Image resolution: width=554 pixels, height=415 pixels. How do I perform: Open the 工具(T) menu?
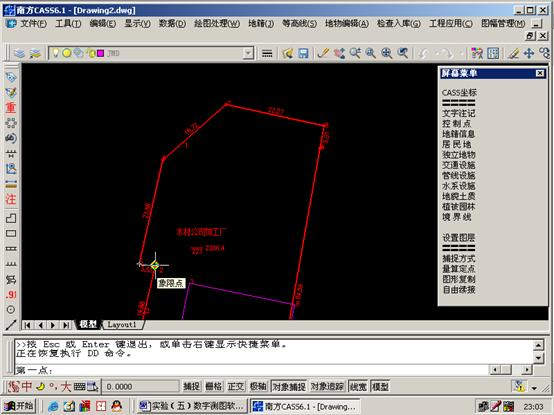[x=68, y=24]
